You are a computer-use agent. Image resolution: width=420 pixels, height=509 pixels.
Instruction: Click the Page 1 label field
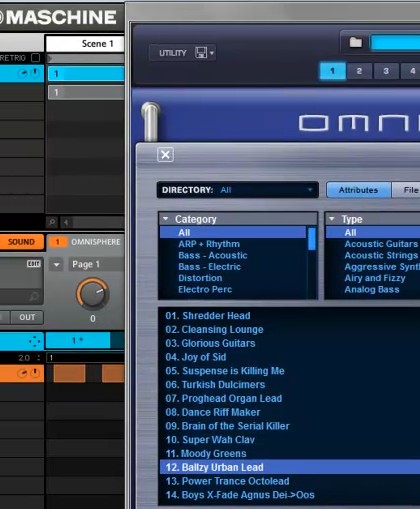[x=96, y=264]
